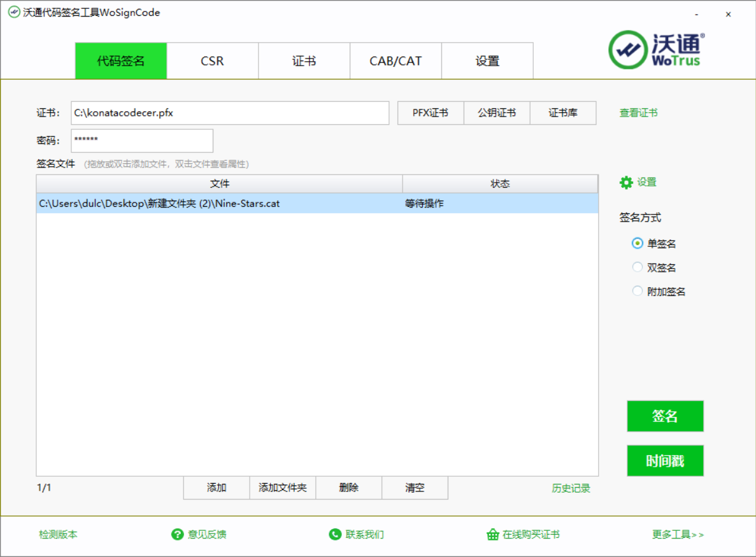Click the 设置 link beside gear
Screen dimensions: 756x557
pos(646,182)
